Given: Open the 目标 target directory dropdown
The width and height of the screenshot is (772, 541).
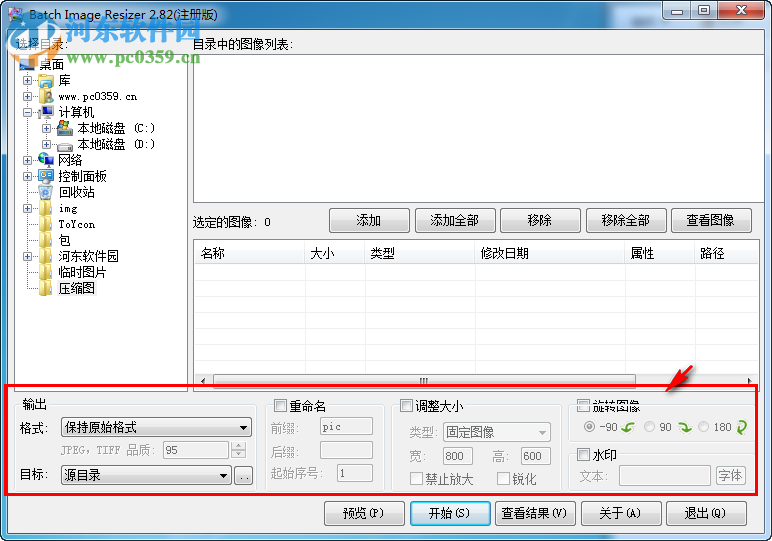Looking at the screenshot, I should coord(146,475).
